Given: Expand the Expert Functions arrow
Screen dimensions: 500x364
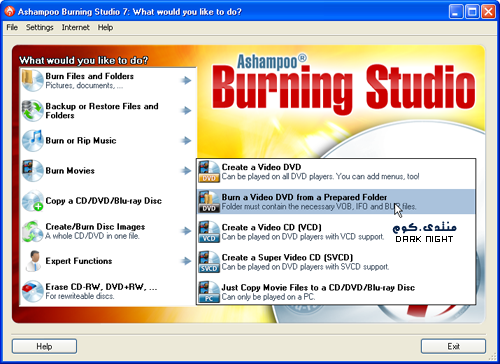Looking at the screenshot, I should click(x=186, y=261).
